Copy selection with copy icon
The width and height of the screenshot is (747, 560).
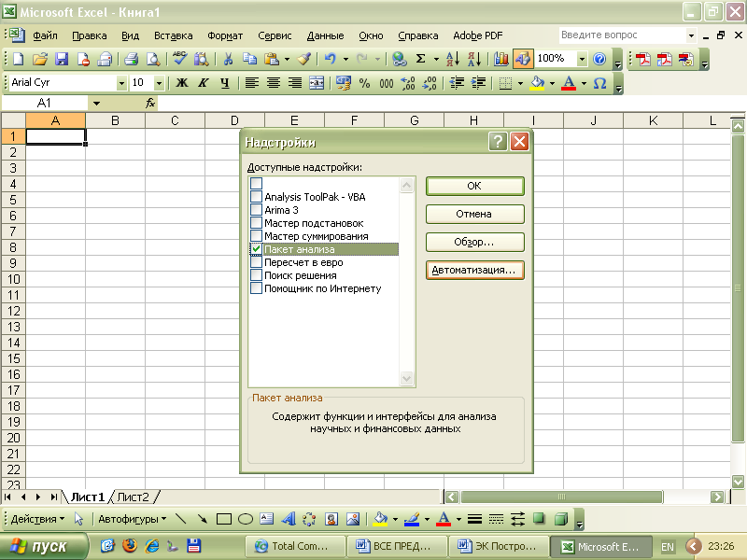(x=249, y=59)
